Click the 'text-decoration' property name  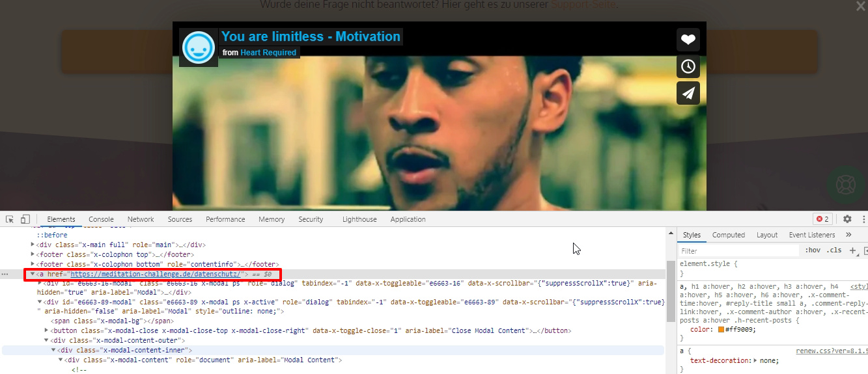click(x=720, y=360)
